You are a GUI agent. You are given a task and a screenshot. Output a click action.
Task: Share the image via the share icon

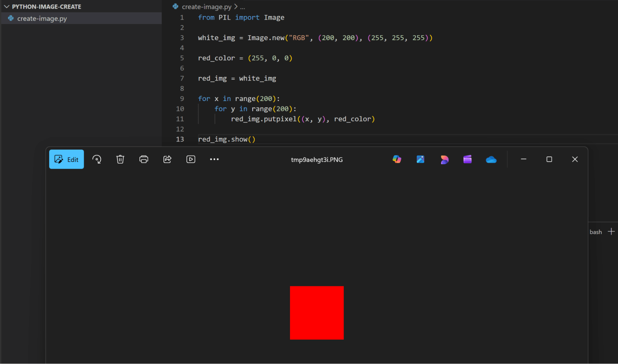[167, 159]
